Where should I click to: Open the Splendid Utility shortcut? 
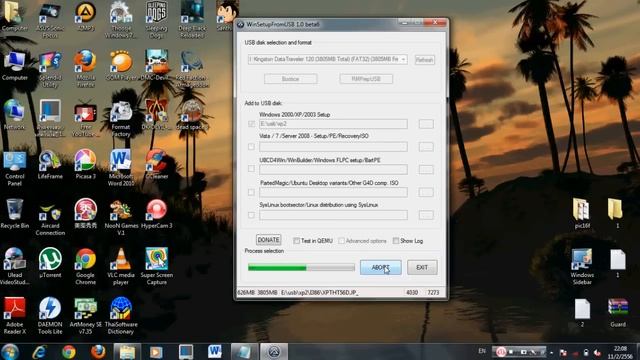[50, 69]
